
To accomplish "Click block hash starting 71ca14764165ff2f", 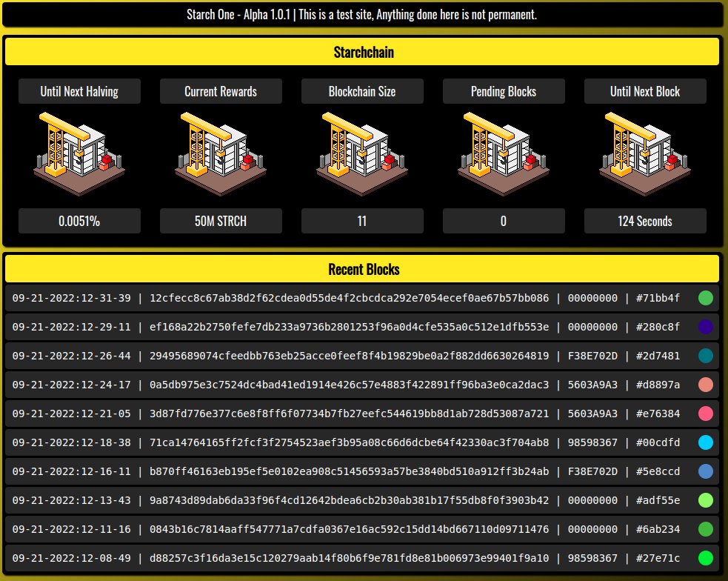I will tap(349, 442).
